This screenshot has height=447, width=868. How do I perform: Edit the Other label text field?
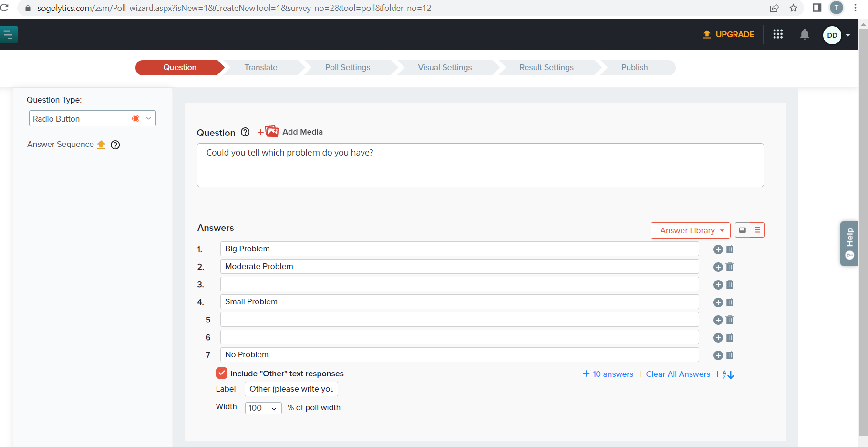pyautogui.click(x=291, y=389)
